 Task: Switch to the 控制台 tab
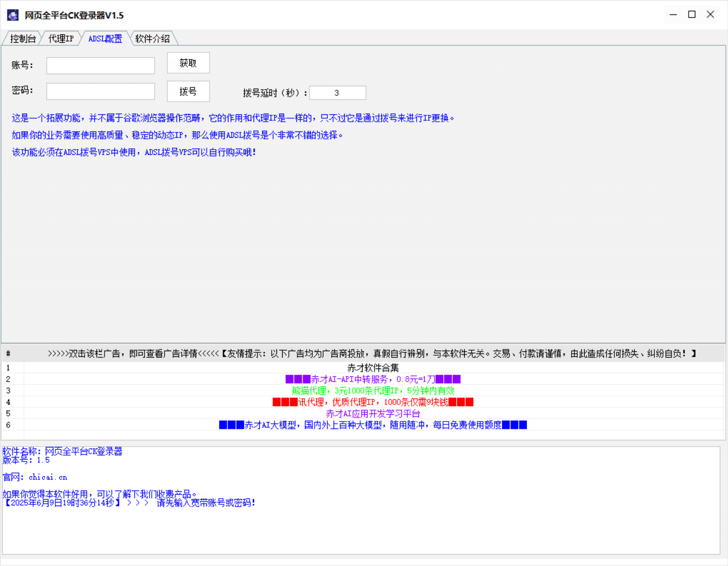[23, 39]
